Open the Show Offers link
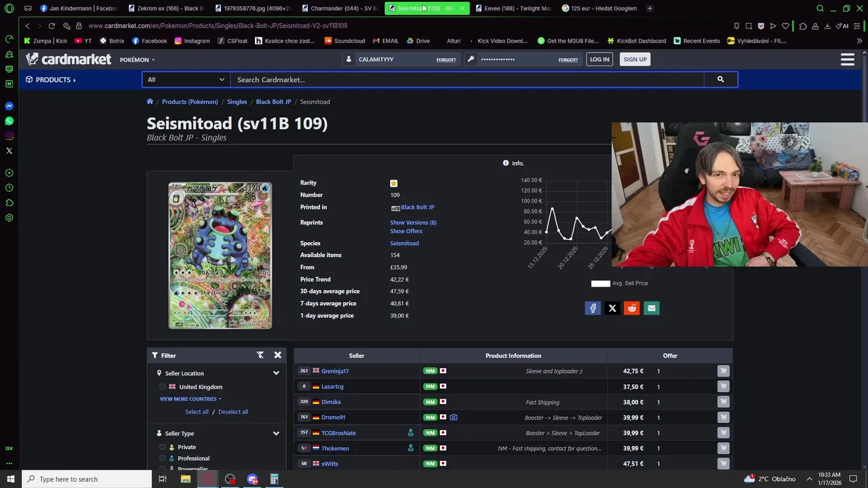The width and height of the screenshot is (868, 488). (x=406, y=231)
